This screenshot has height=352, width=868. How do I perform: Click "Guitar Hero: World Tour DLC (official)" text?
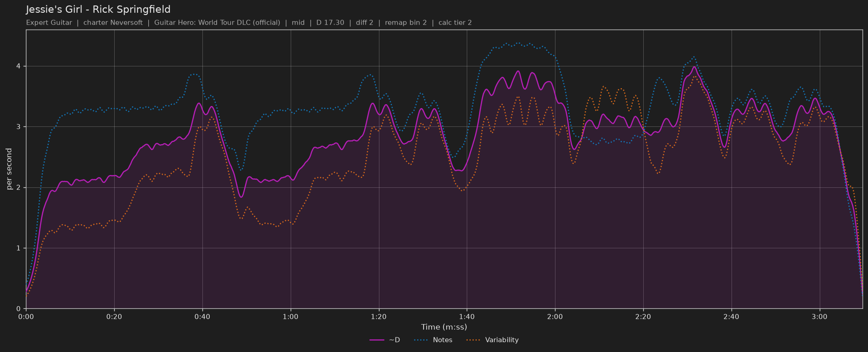click(217, 23)
